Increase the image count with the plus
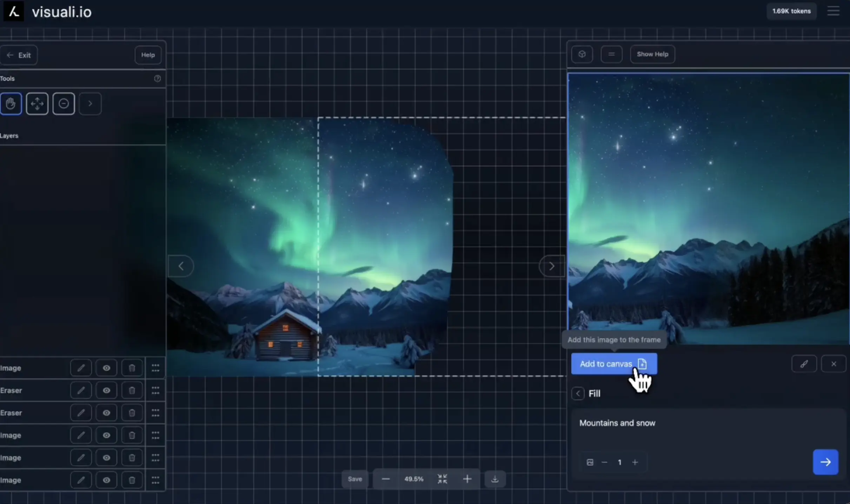Viewport: 850px width, 504px height. (x=635, y=462)
